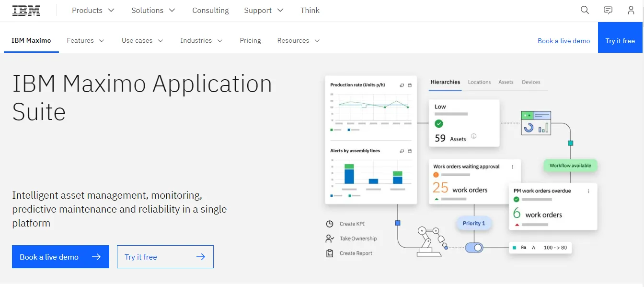Click the Priority 1 badge
The height and width of the screenshot is (287, 644).
click(x=474, y=223)
